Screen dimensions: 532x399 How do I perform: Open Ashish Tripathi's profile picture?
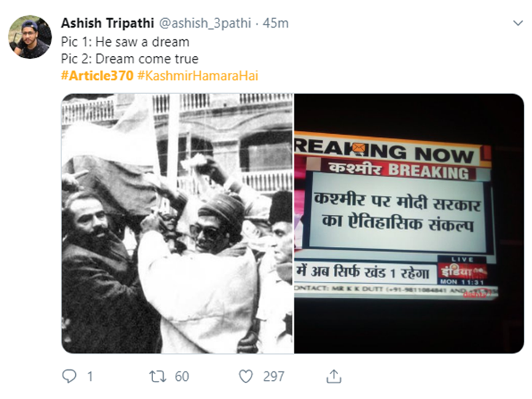point(30,36)
